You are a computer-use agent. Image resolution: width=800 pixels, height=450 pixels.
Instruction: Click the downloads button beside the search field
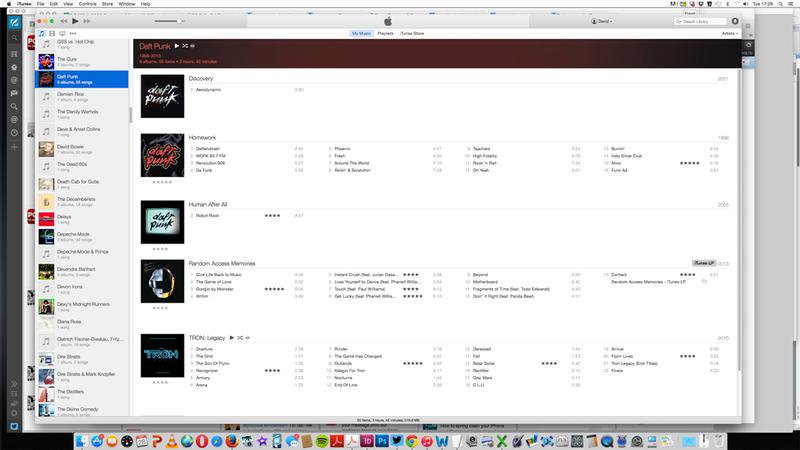tap(735, 21)
